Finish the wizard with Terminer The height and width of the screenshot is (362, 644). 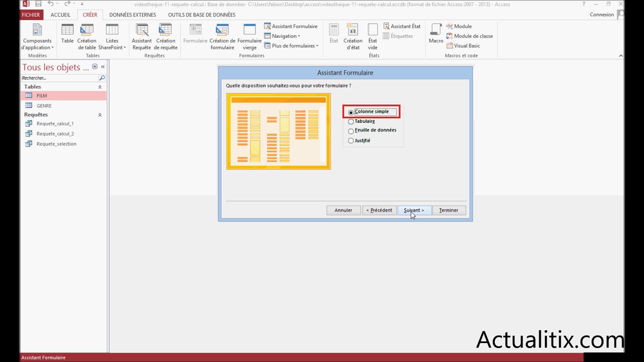click(x=449, y=210)
